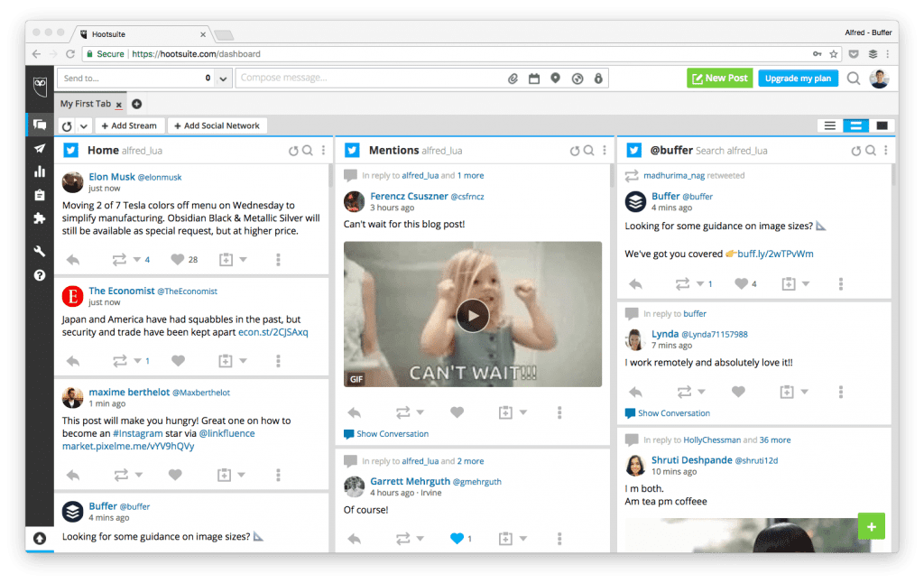Reply to Elon Musk's tweet

pyautogui.click(x=73, y=259)
